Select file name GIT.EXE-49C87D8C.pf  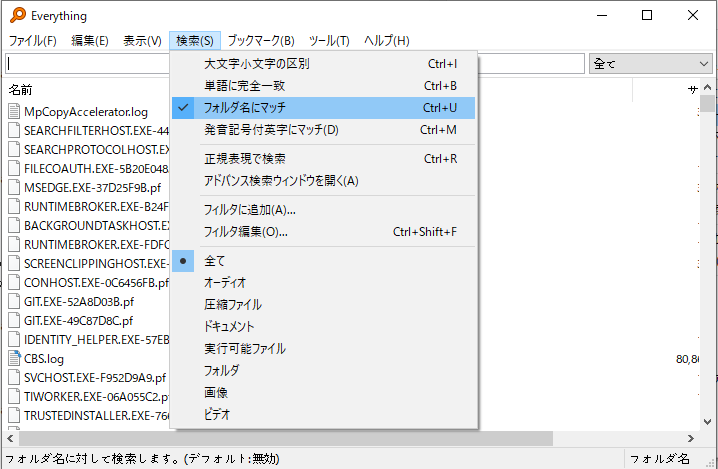pyautogui.click(x=78, y=321)
